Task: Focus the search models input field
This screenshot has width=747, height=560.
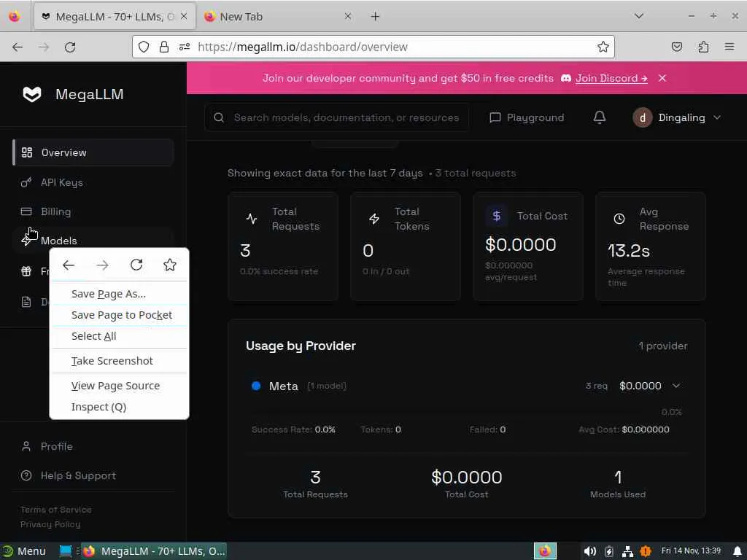Action: (x=337, y=117)
